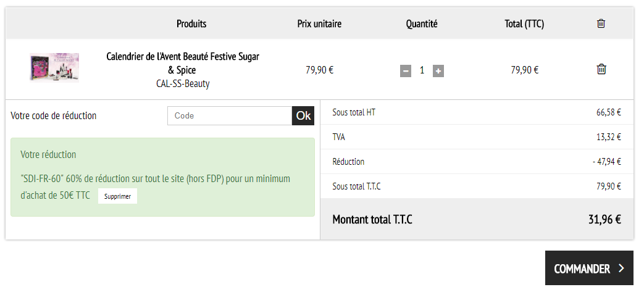Click the arrow chevron on the Commander button
Screen dimensions: 644x308
tap(621, 268)
